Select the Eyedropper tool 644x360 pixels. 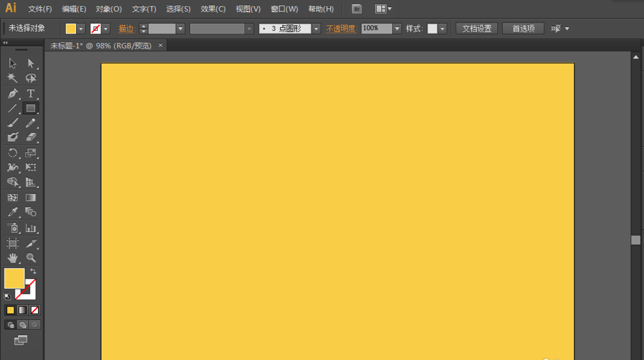(x=12, y=212)
